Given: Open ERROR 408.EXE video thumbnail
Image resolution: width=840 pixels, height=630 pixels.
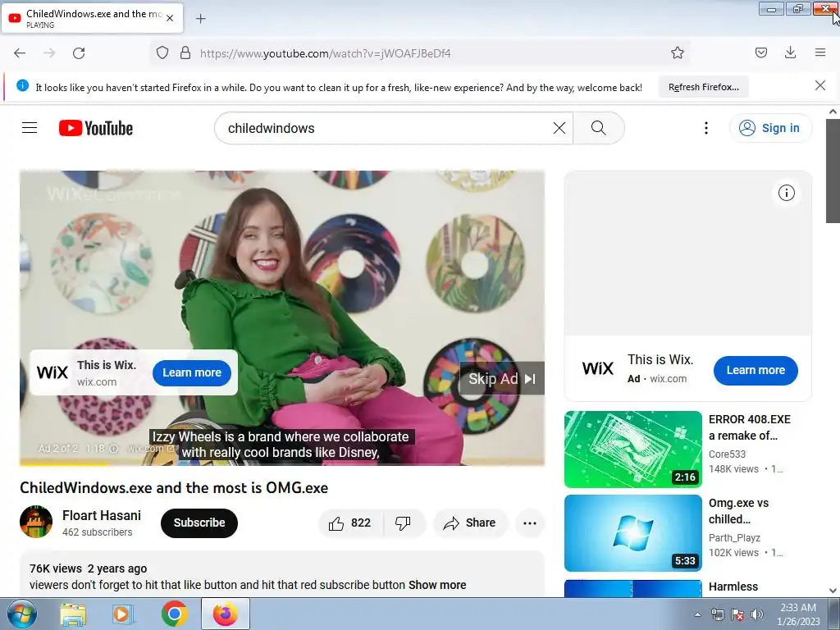Looking at the screenshot, I should (x=632, y=450).
